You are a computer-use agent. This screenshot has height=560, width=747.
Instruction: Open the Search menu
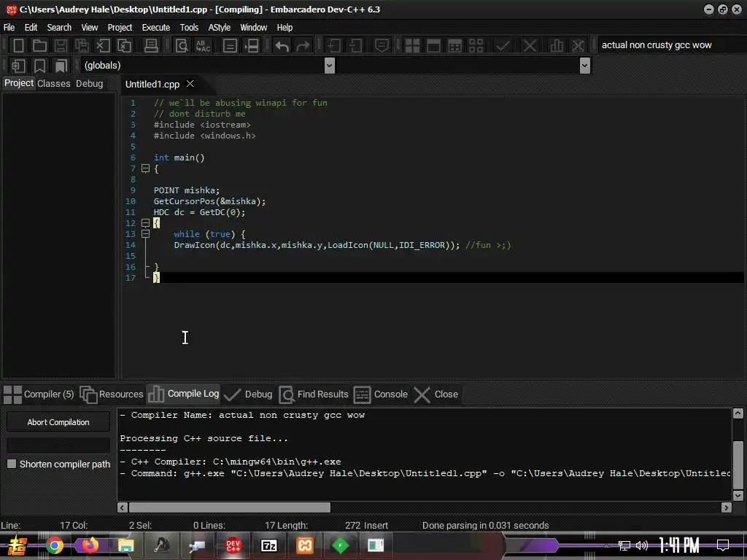point(59,28)
